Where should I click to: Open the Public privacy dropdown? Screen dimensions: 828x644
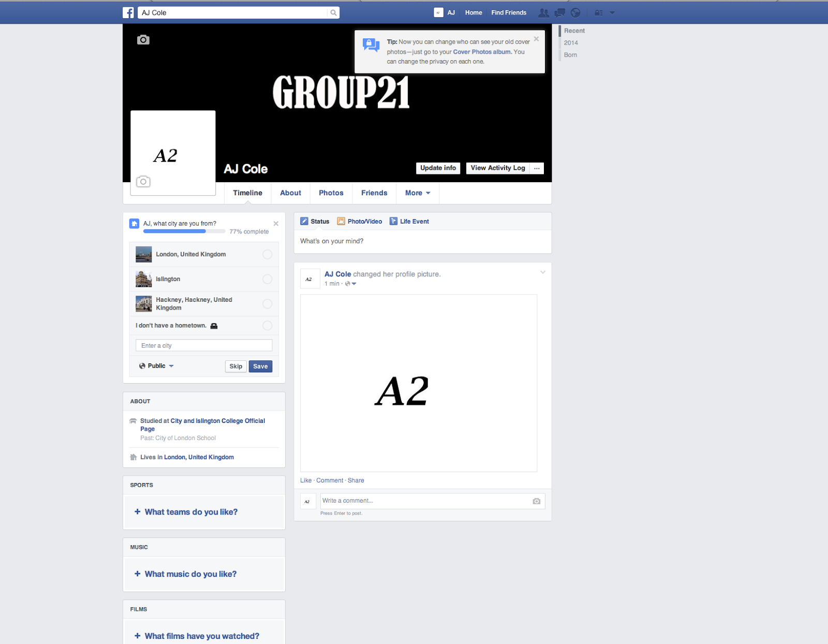(x=156, y=366)
